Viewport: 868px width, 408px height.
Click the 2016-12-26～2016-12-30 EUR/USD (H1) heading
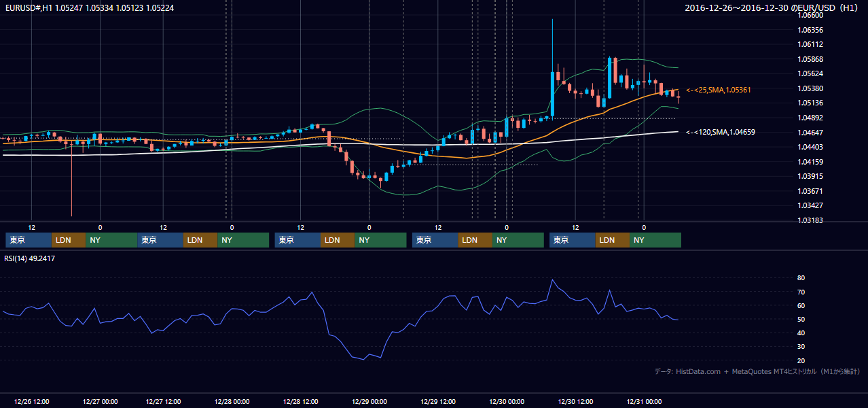772,7
